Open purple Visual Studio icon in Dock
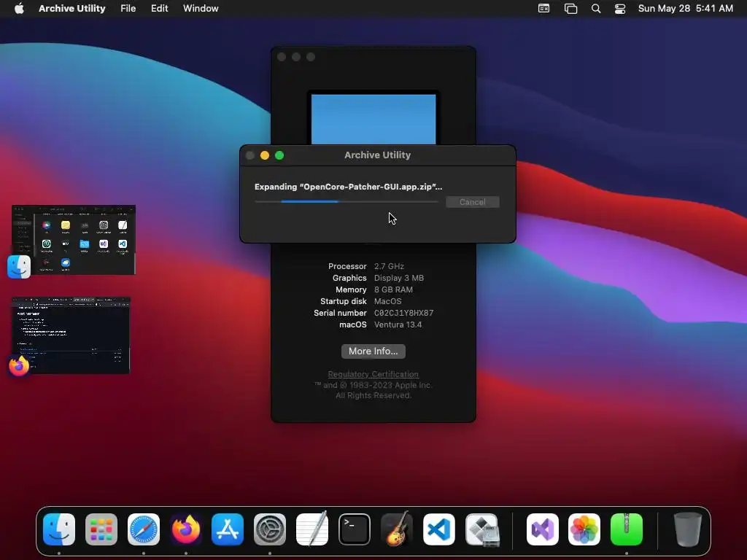This screenshot has width=747, height=560. tap(543, 529)
